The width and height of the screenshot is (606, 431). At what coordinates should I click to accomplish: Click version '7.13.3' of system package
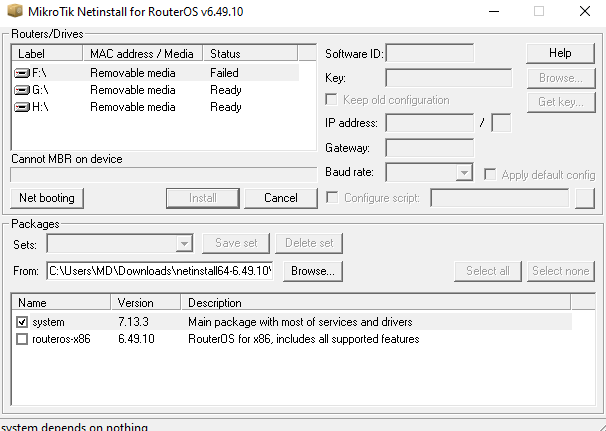pyautogui.click(x=133, y=322)
